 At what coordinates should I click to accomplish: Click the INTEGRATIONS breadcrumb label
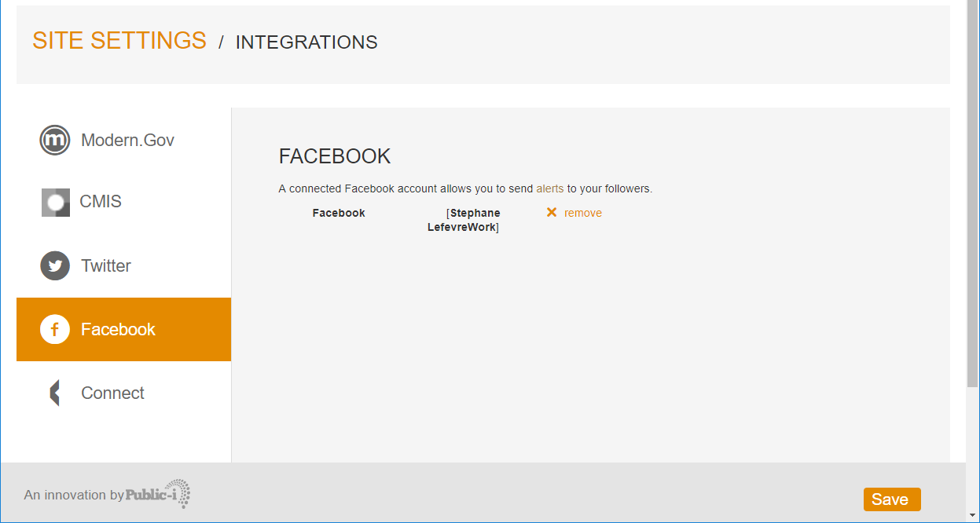[x=306, y=42]
